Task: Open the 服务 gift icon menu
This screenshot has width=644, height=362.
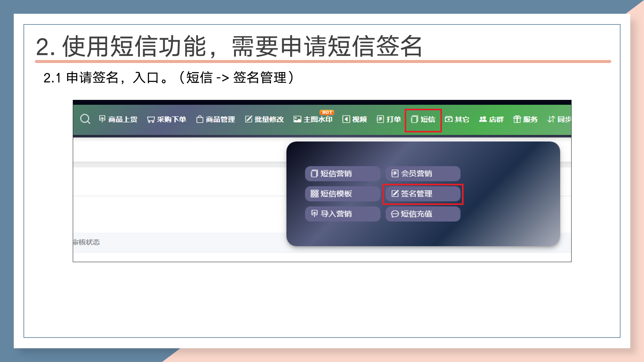Action: 517,119
